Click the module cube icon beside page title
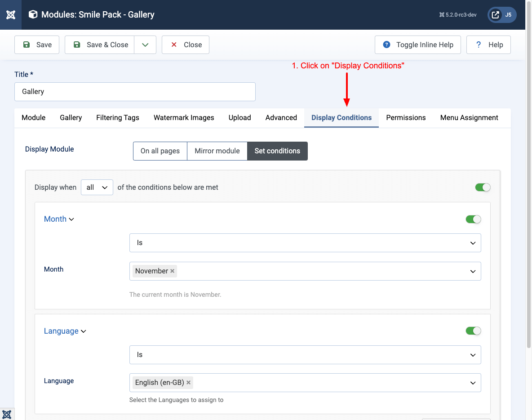This screenshot has height=420, width=532. 33,14
